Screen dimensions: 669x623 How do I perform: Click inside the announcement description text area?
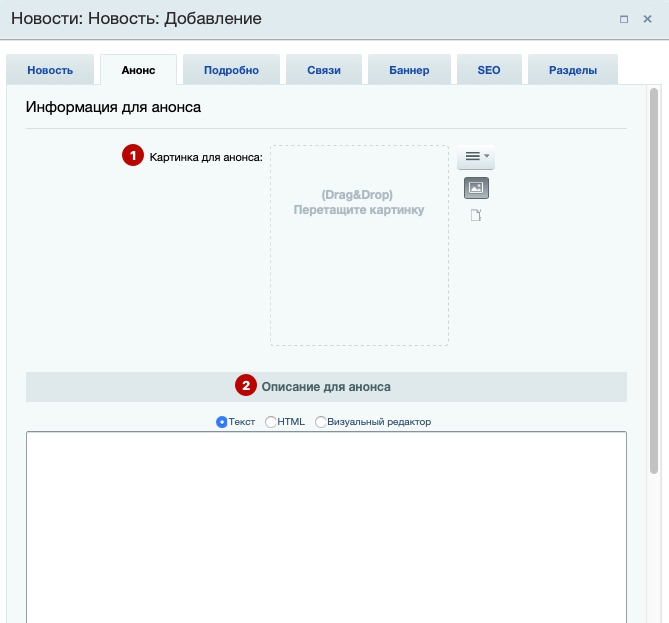click(326, 527)
